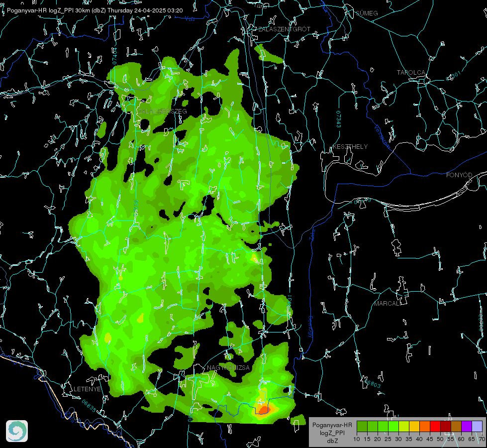Click the dark green 10-15 dBZ swatch
This screenshot has height=448, width=487.
click(x=362, y=426)
